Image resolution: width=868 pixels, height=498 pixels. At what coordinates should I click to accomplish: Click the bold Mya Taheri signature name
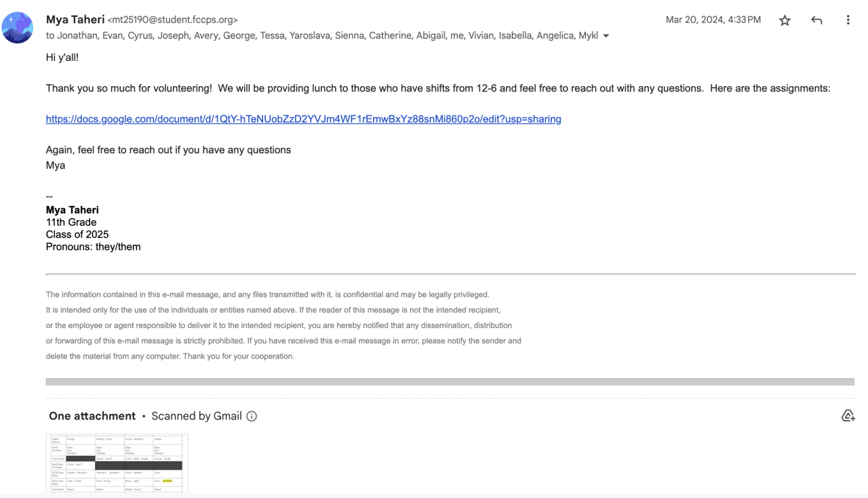click(x=72, y=210)
